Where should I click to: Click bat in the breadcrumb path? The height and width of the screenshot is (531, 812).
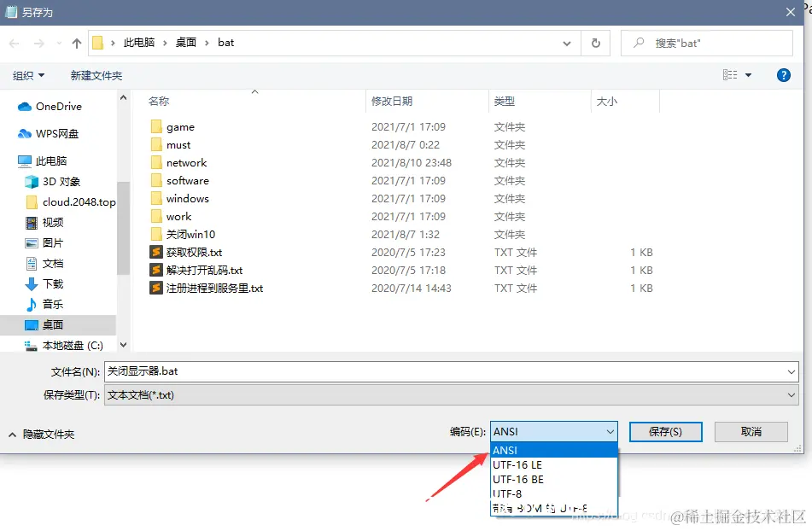tap(225, 43)
